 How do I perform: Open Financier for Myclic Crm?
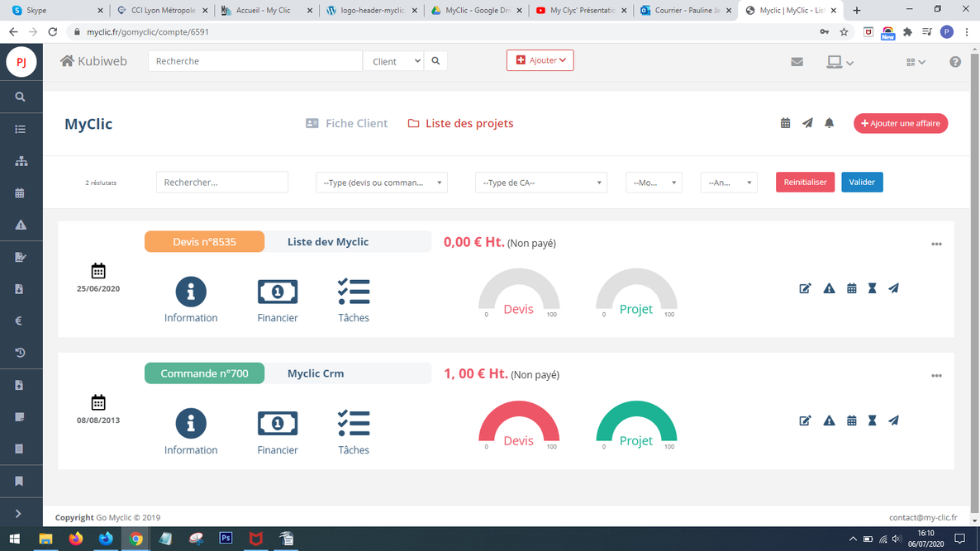click(x=278, y=432)
